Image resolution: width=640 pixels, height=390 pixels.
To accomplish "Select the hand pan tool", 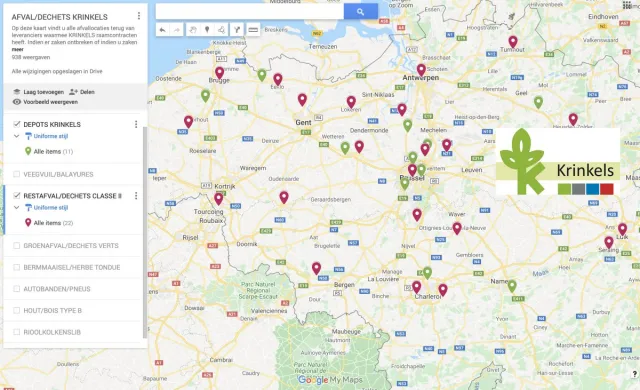I will 192,30.
